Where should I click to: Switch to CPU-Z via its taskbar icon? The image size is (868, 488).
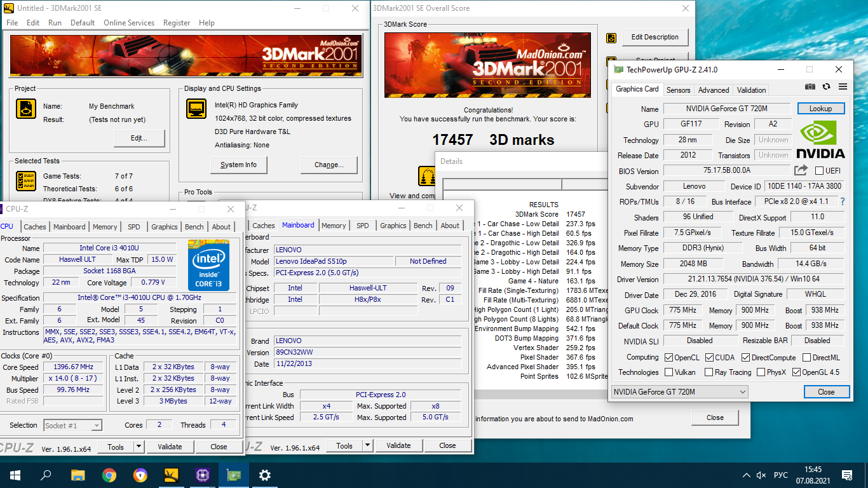[x=203, y=475]
